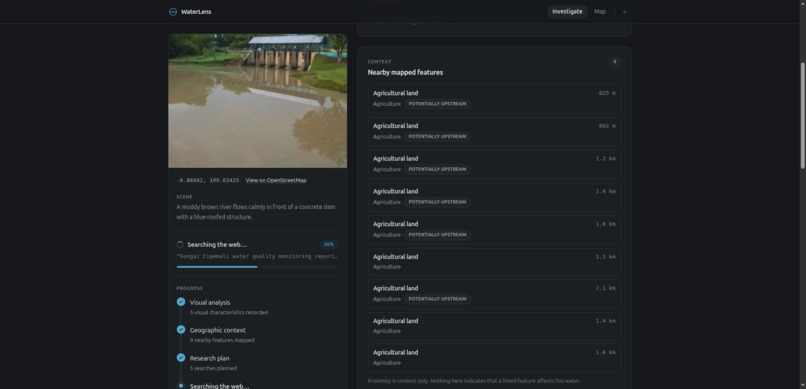The image size is (806, 389).
Task: Click the Research plan checkmark icon
Action: click(x=181, y=358)
